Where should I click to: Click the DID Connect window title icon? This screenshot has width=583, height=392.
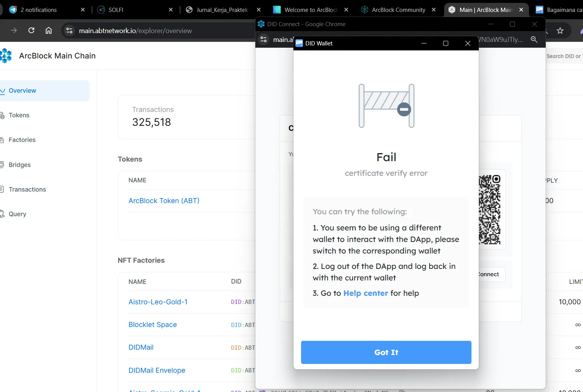click(261, 24)
